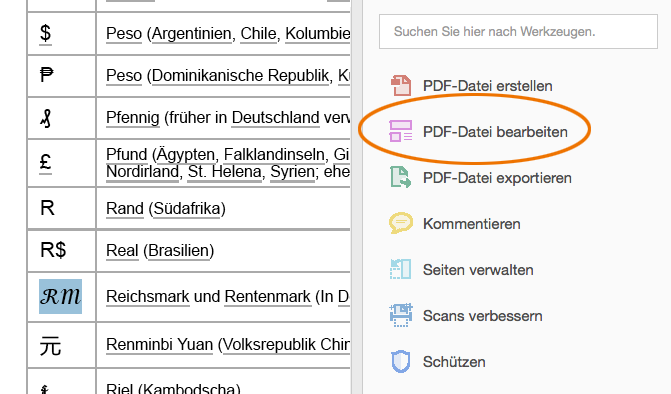Focus the Werkzeuge search field
671x394 pixels.
pyautogui.click(x=518, y=31)
